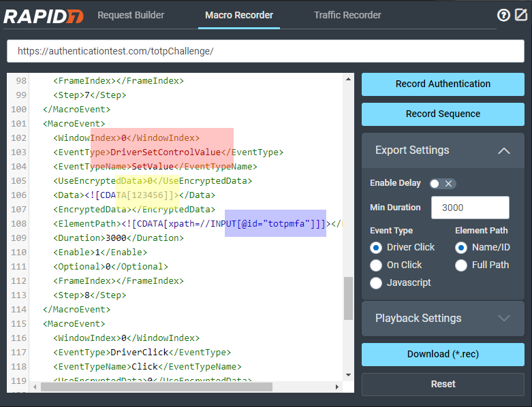Switch to the Traffic Recorder tab
The width and height of the screenshot is (532, 407).
click(347, 15)
